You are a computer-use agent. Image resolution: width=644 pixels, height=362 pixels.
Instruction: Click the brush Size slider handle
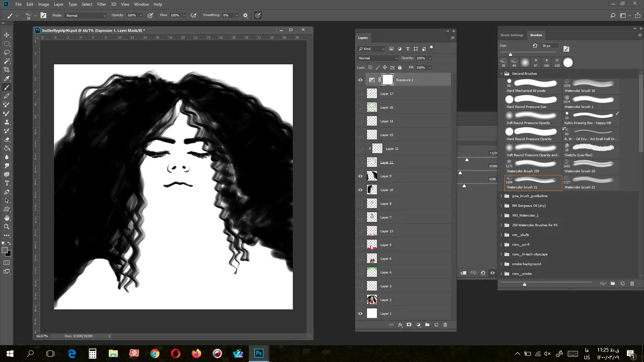pos(510,54)
